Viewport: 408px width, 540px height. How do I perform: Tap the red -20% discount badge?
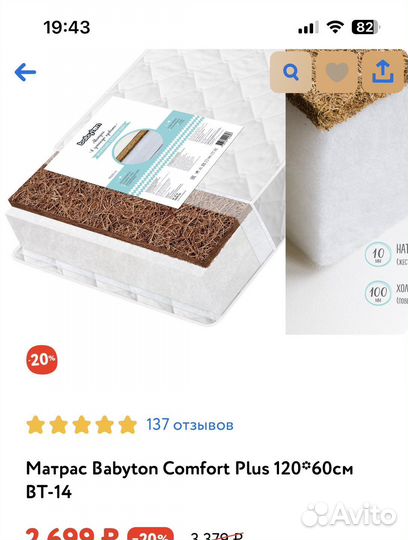pyautogui.click(x=42, y=360)
